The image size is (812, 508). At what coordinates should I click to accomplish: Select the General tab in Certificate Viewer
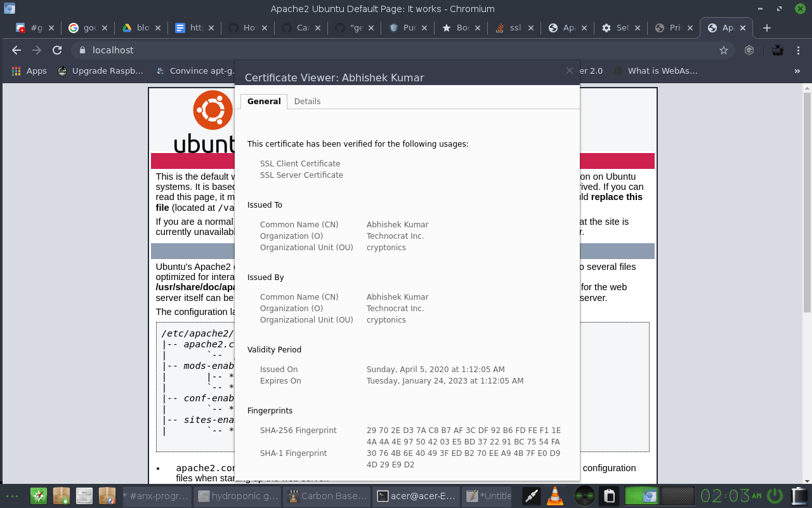[264, 102]
